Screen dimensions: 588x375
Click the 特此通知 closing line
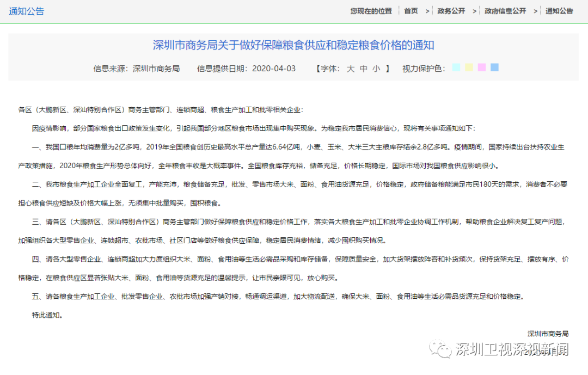click(47, 315)
